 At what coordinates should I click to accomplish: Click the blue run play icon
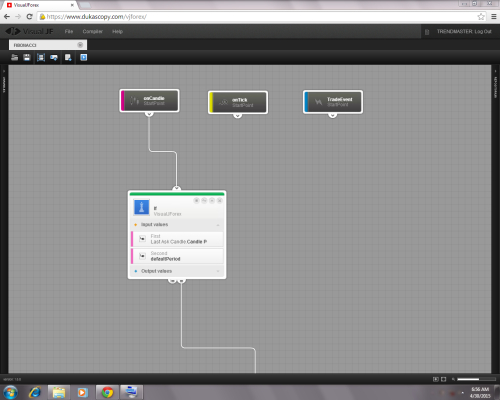tap(83, 57)
